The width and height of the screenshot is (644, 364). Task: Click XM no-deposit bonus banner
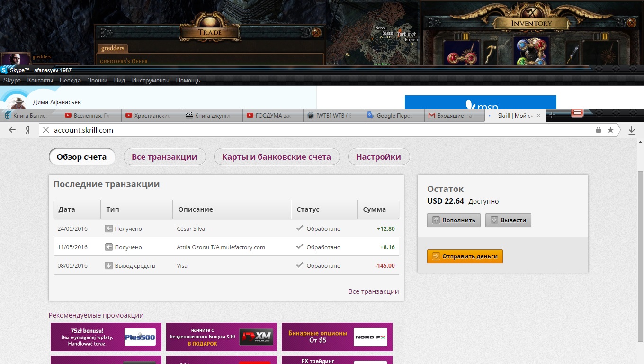click(222, 337)
